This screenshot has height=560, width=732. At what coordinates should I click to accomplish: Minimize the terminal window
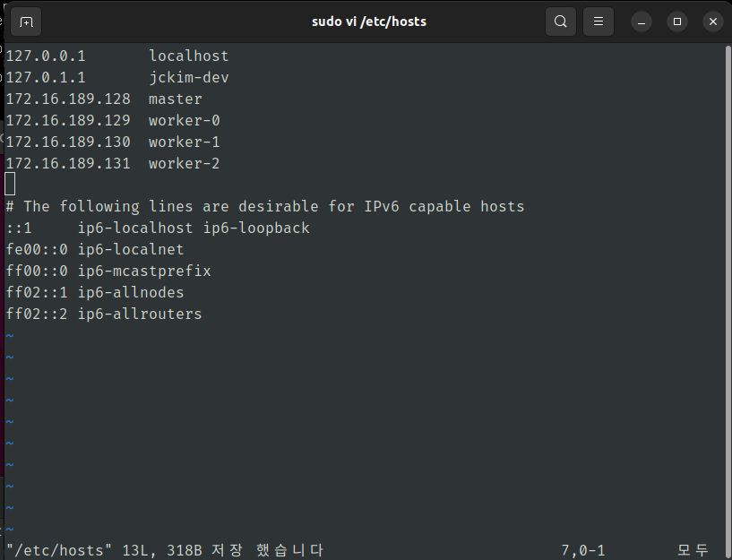coord(642,22)
